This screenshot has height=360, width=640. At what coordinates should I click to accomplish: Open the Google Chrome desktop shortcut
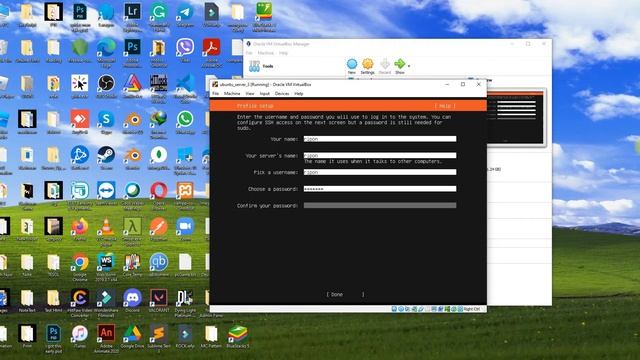(80, 267)
